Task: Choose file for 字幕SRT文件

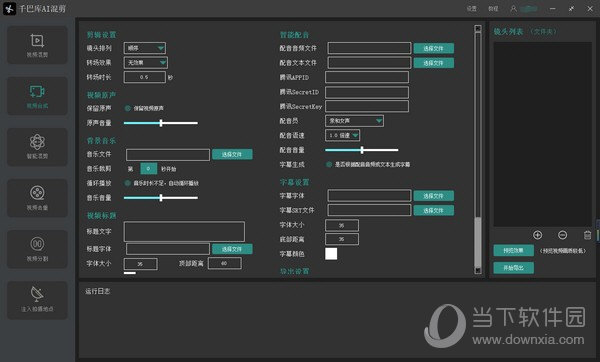Action: 434,210
